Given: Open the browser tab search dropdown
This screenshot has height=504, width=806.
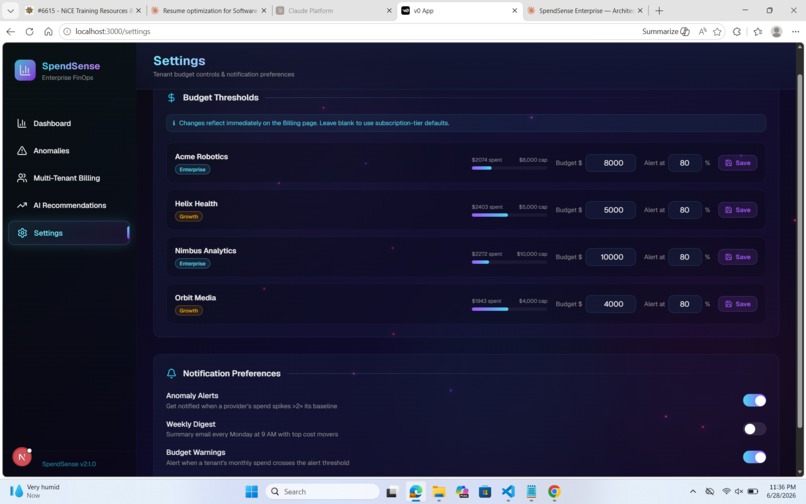Looking at the screenshot, I should click(x=10, y=10).
